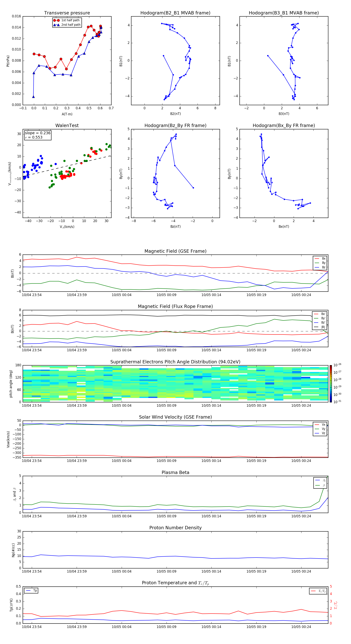Viewport: 351px width, 644px height.
Task: Click the Hodogram(Bx_By FR frame) title
Action: [284, 125]
